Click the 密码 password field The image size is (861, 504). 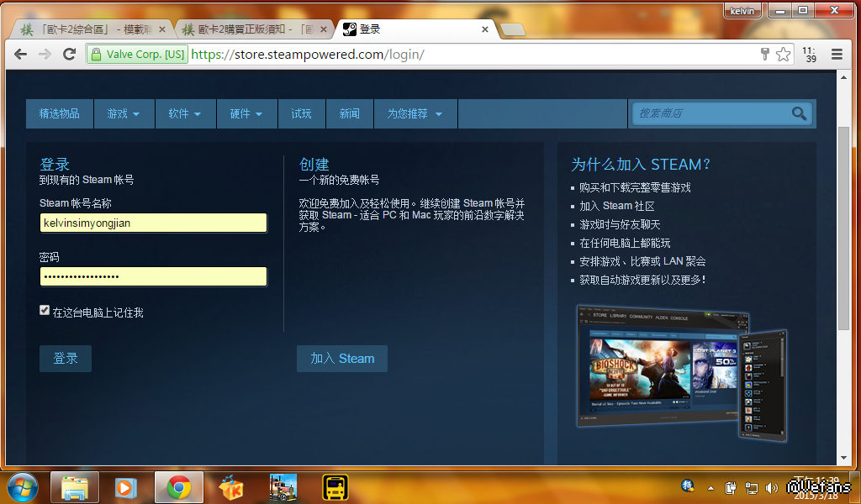[153, 276]
